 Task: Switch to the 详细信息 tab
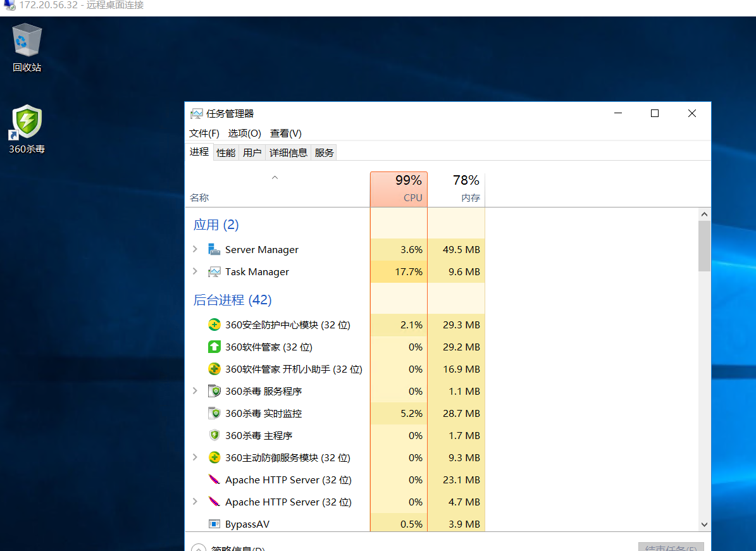[288, 153]
